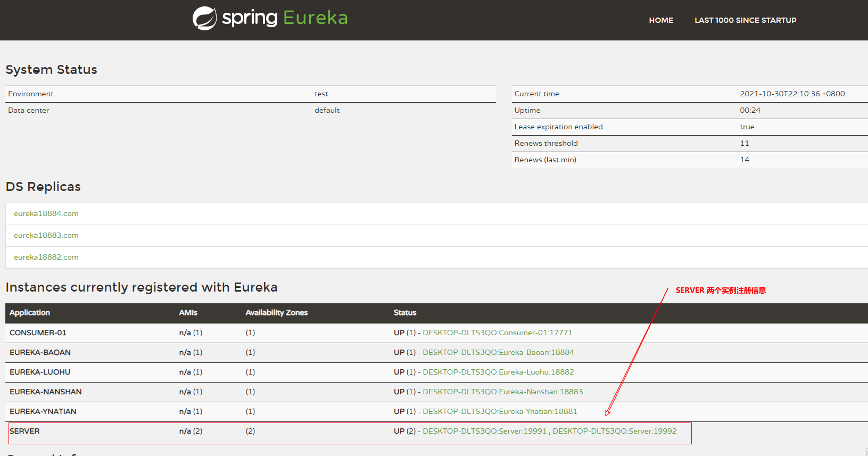This screenshot has height=456, width=868.
Task: Select the EUREKA-NANSHAN application name
Action: [46, 392]
